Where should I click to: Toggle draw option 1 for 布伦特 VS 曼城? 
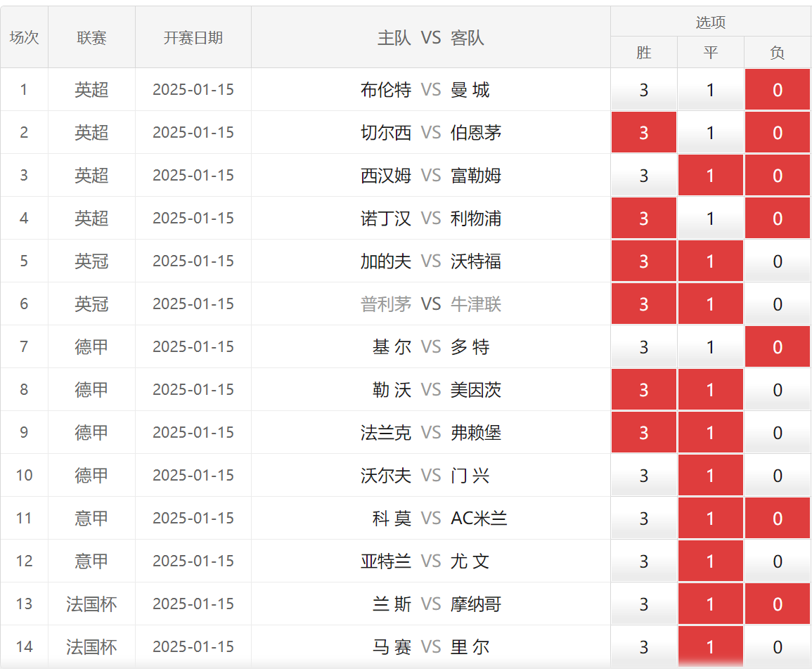711,89
